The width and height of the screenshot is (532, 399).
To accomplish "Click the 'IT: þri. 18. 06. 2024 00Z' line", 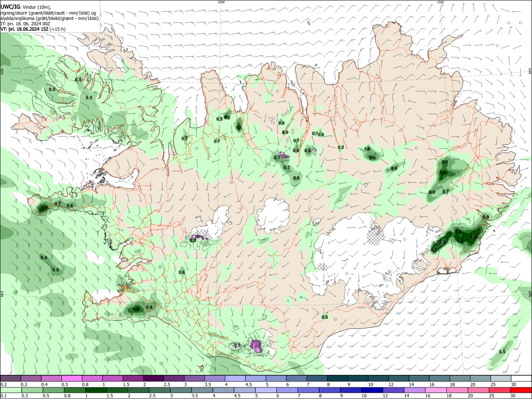I will (x=25, y=24).
